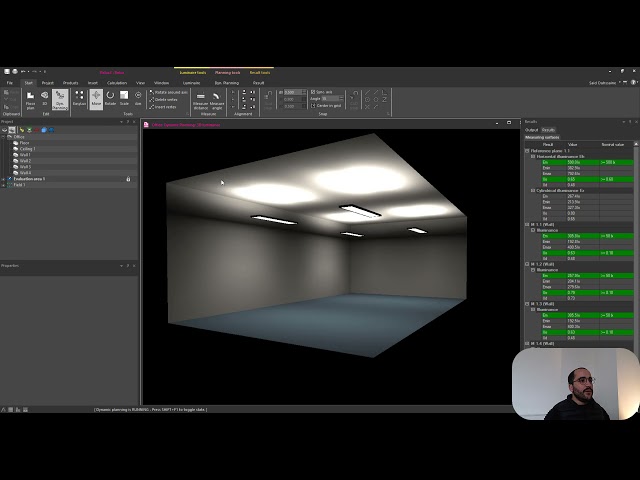Open the View ribbon tab

tap(140, 83)
